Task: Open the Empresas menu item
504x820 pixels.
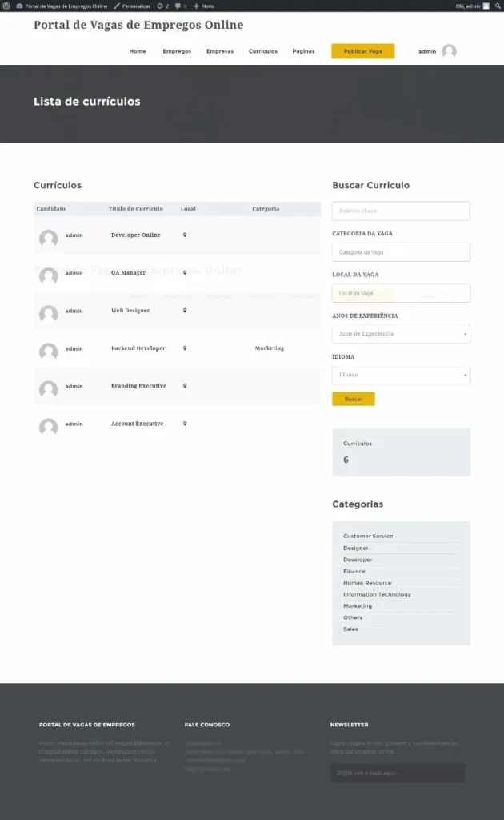Action: [220, 51]
